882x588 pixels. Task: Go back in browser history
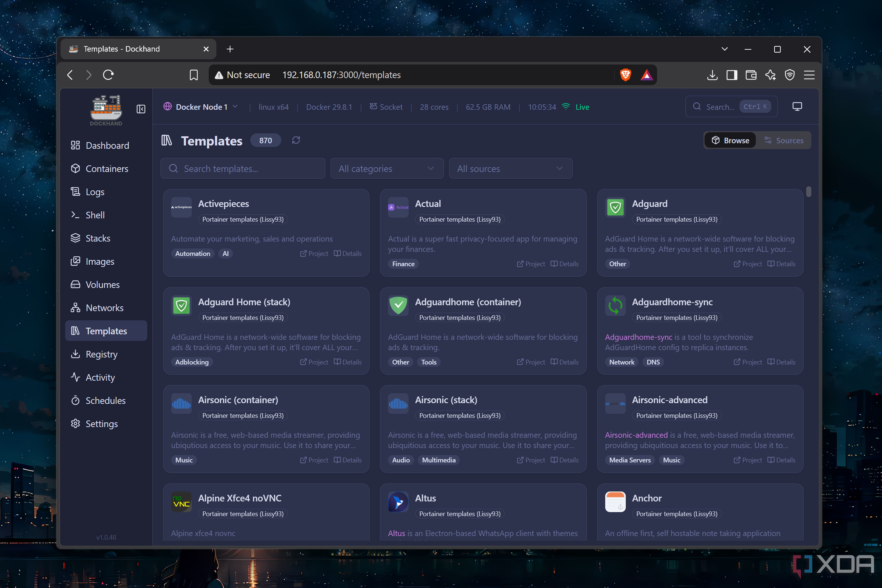[70, 75]
